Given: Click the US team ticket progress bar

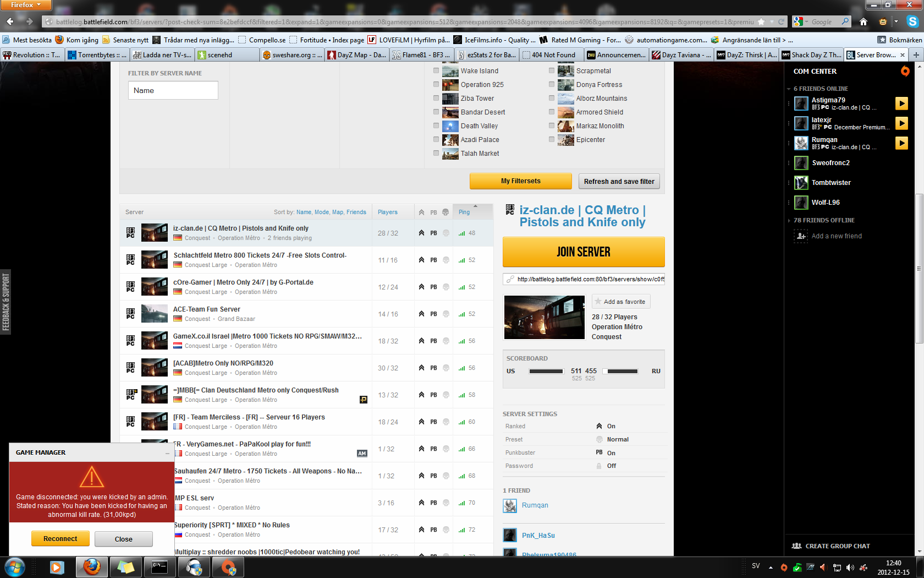Looking at the screenshot, I should point(546,371).
